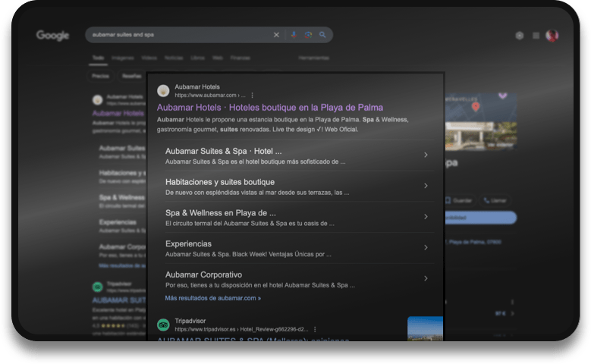The image size is (591, 364).
Task: Open the settings gear icon
Action: tap(520, 36)
